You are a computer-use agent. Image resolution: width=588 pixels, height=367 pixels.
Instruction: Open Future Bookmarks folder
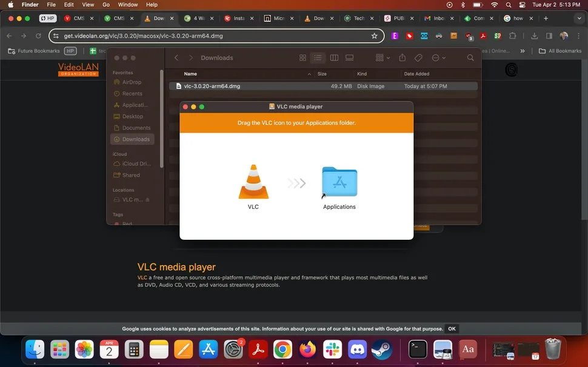tap(34, 51)
